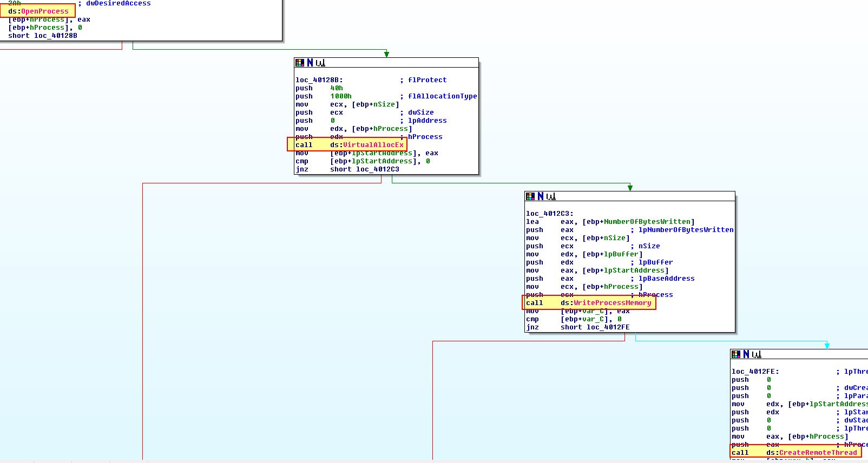Click node color icon in loc_40128B block
The width and height of the screenshot is (868, 463).
pyautogui.click(x=299, y=63)
